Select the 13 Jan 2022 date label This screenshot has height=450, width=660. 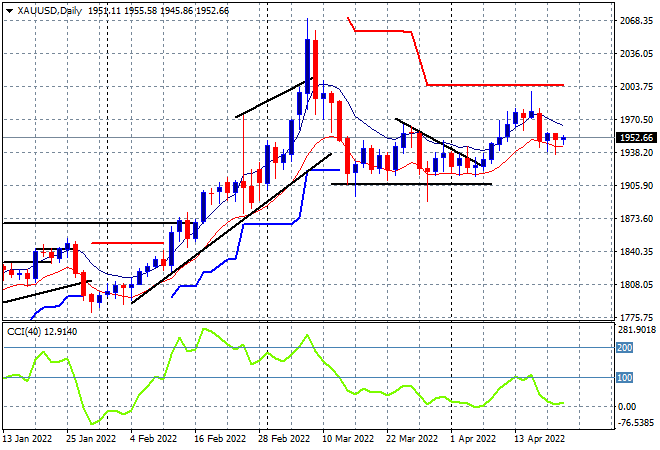(27, 439)
